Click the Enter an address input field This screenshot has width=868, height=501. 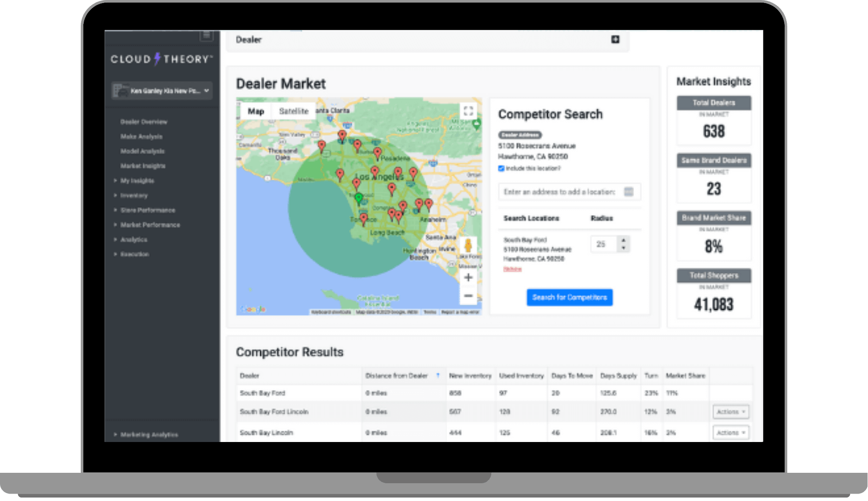pos(569,192)
